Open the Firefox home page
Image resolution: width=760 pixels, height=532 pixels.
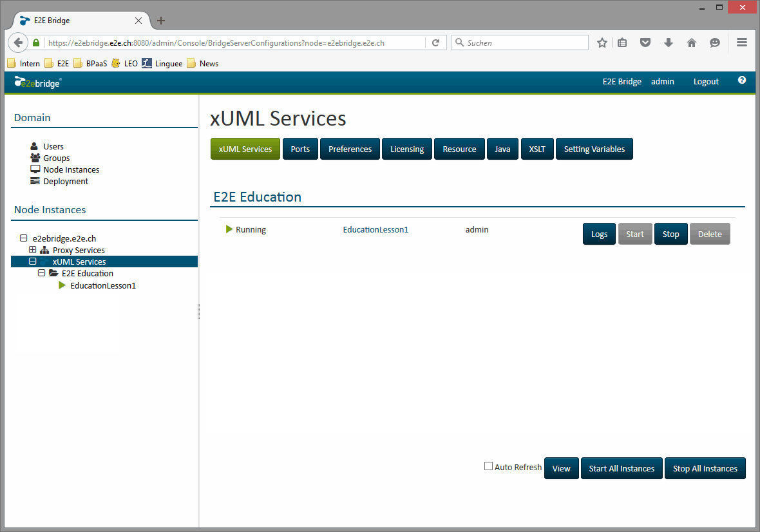pos(692,43)
